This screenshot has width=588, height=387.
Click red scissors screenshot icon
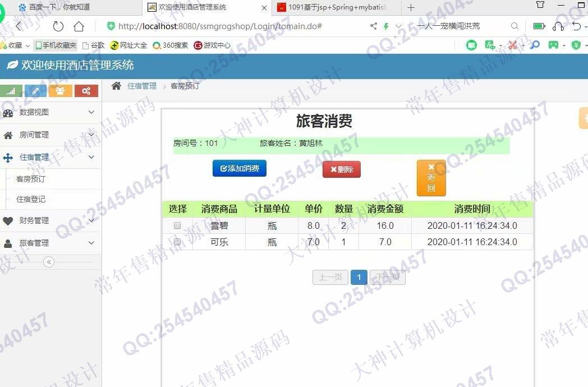tap(513, 45)
